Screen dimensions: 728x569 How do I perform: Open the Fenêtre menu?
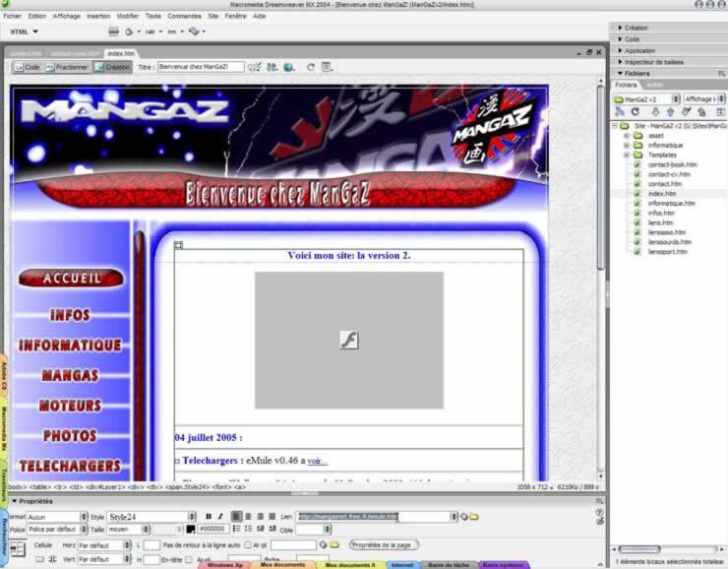[x=235, y=16]
